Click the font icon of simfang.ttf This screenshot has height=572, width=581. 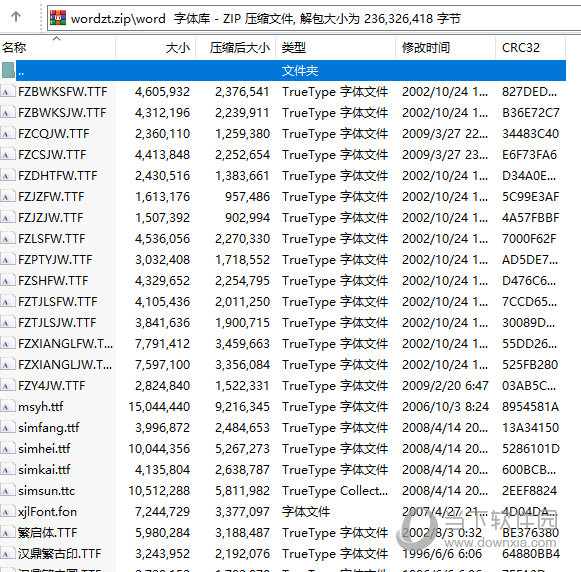[x=7, y=428]
